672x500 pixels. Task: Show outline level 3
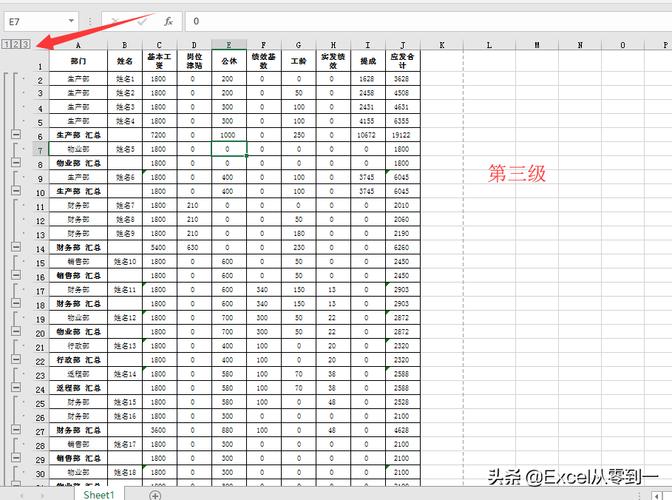[x=25, y=44]
